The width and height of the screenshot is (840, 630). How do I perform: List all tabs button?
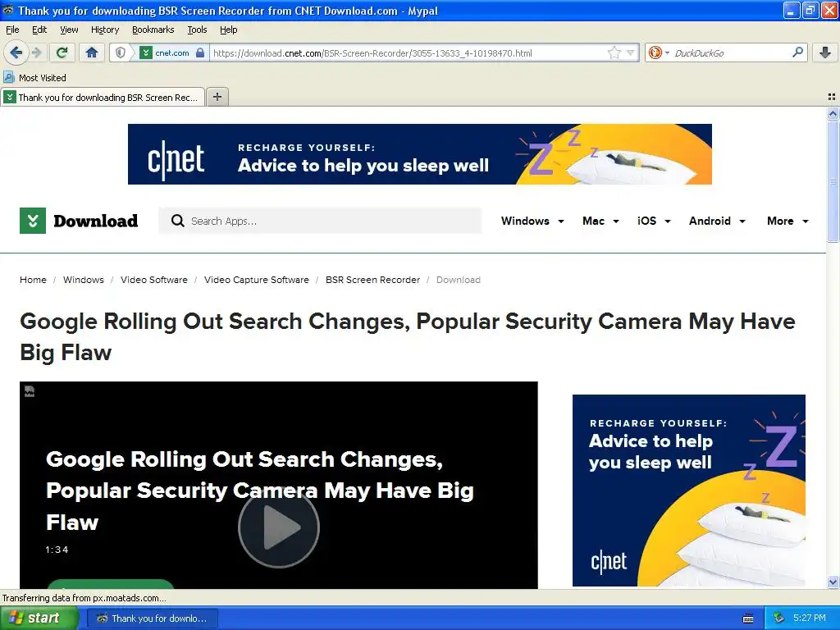[x=832, y=97]
